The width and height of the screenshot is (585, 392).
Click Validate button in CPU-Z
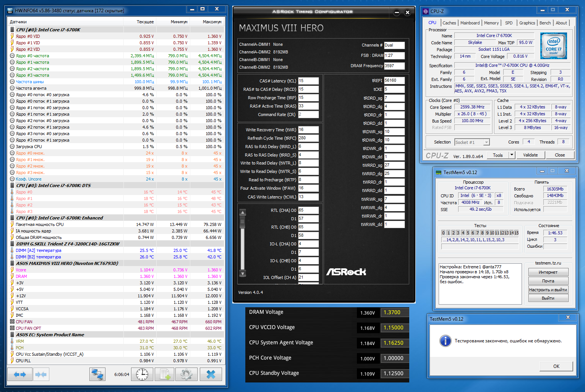[530, 155]
